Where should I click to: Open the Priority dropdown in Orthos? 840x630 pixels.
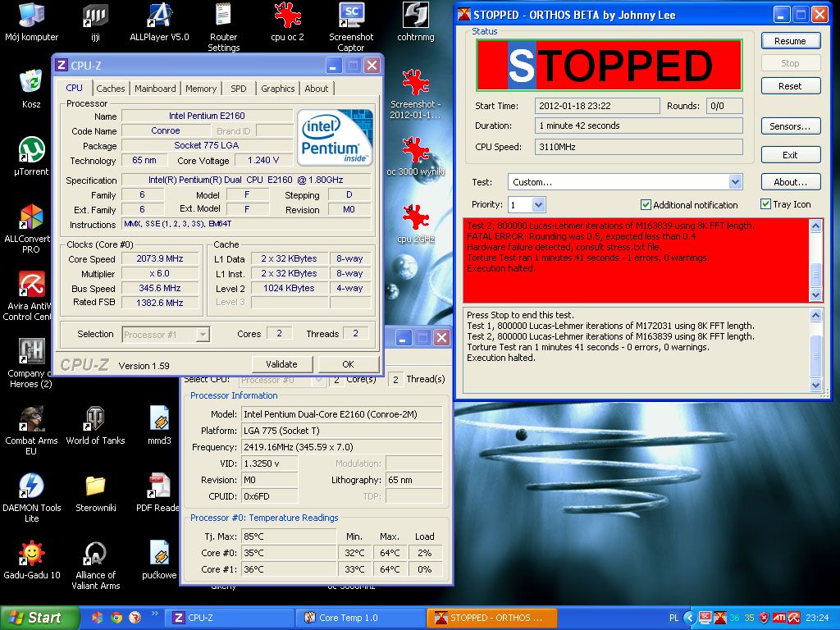pos(539,204)
